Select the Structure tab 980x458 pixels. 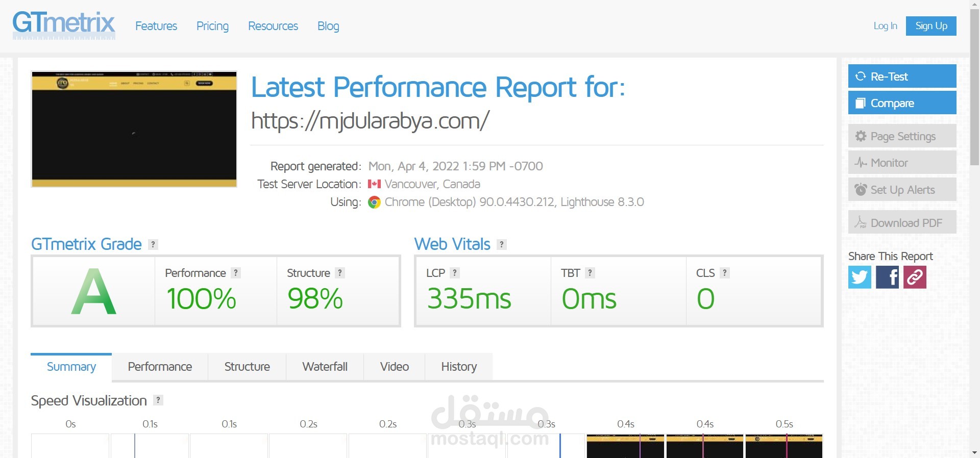247,367
